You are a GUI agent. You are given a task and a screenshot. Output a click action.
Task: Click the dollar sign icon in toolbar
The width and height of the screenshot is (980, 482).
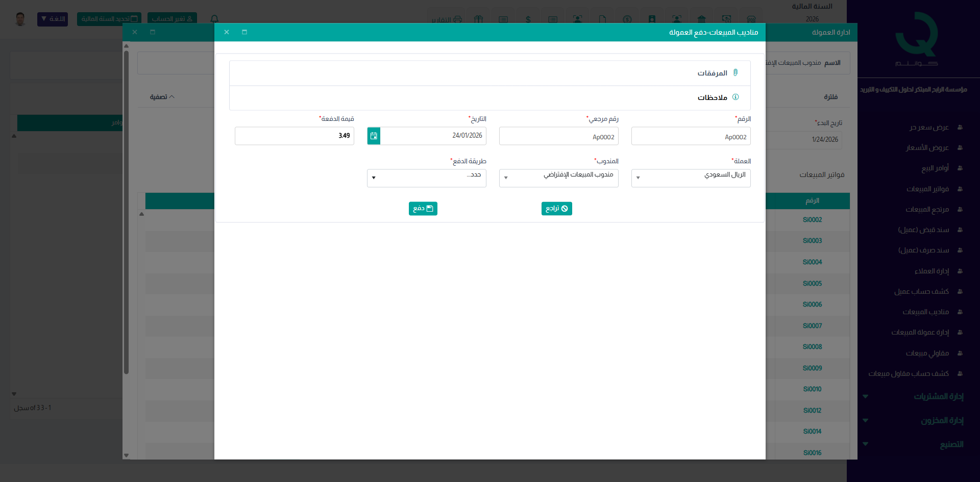[x=528, y=19]
